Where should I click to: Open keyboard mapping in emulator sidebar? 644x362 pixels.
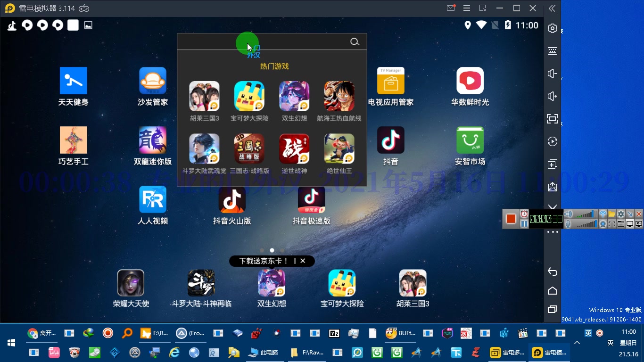(553, 51)
